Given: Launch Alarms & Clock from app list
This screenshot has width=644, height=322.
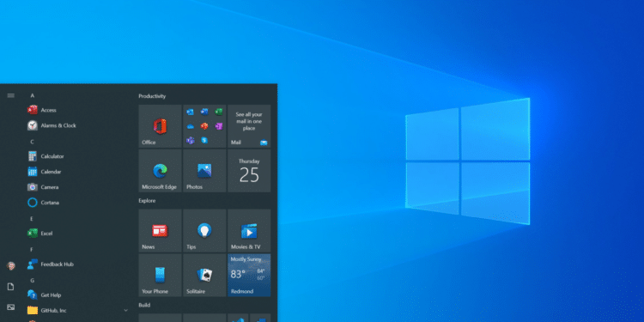Looking at the screenshot, I should click(x=52, y=125).
